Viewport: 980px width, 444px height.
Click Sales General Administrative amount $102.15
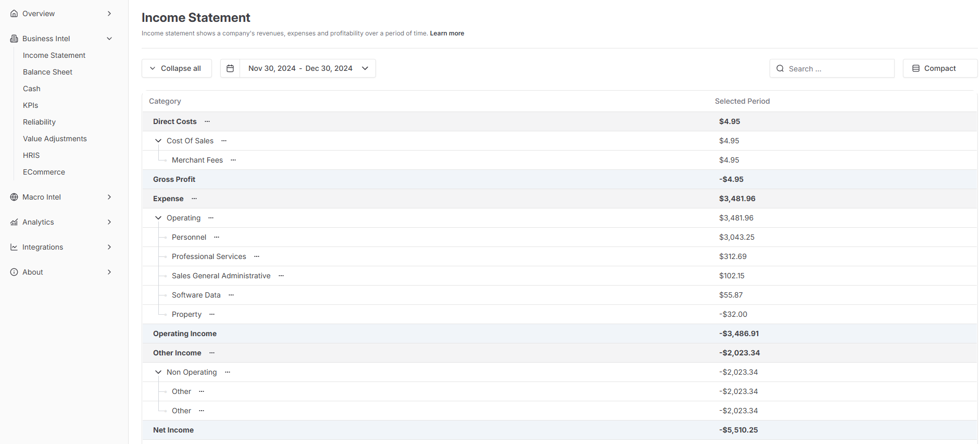pos(732,276)
